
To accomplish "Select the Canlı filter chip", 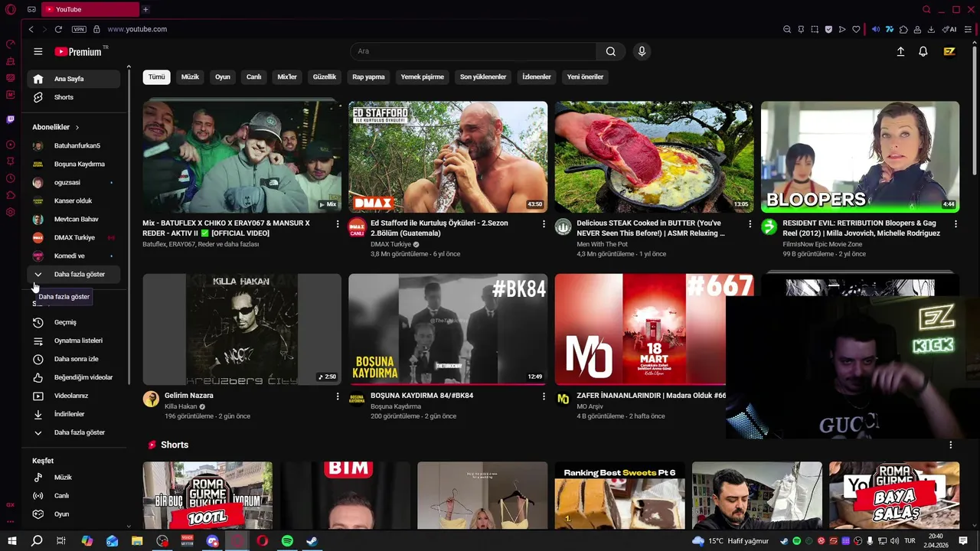I will [x=253, y=77].
